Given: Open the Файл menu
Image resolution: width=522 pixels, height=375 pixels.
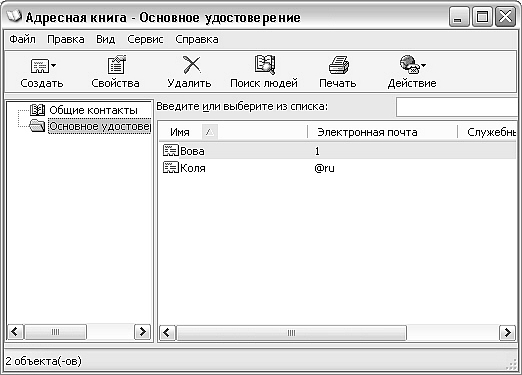Looking at the screenshot, I should (22, 39).
